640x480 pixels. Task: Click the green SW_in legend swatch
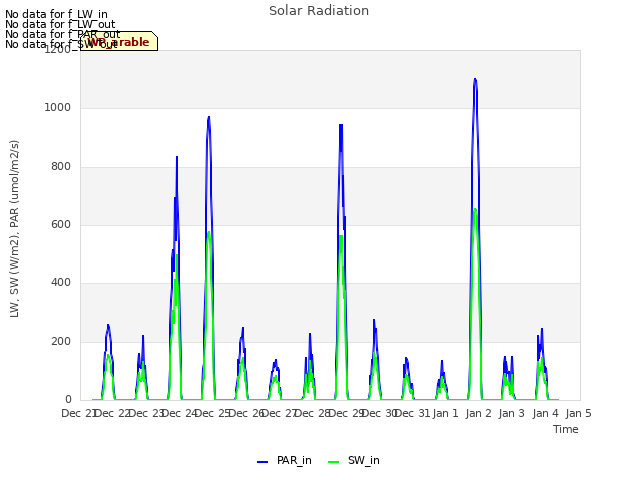[x=333, y=462]
